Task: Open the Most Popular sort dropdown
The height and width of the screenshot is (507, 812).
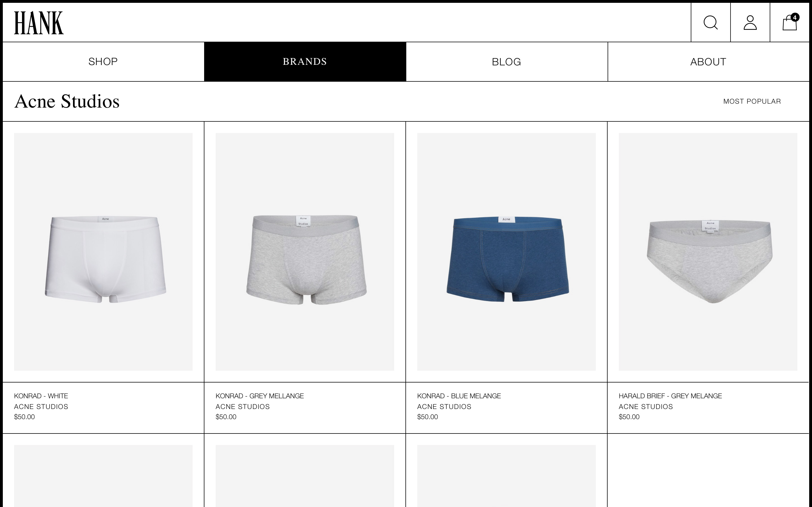Action: pos(752,101)
